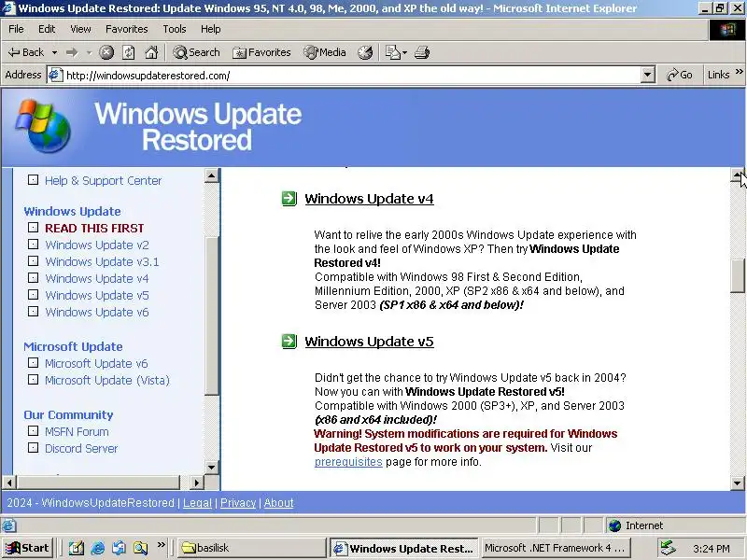Open the Favorites menu

(127, 29)
